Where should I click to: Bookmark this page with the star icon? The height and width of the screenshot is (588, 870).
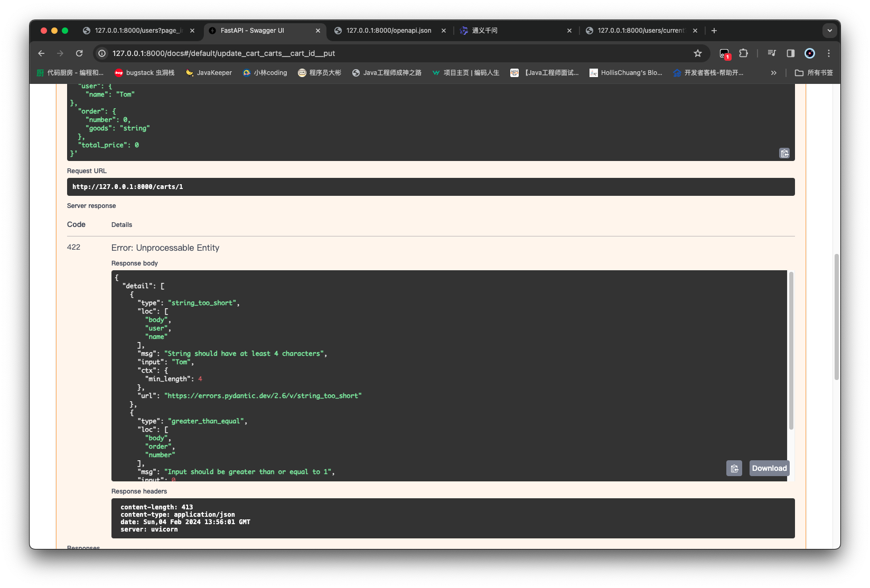point(698,53)
